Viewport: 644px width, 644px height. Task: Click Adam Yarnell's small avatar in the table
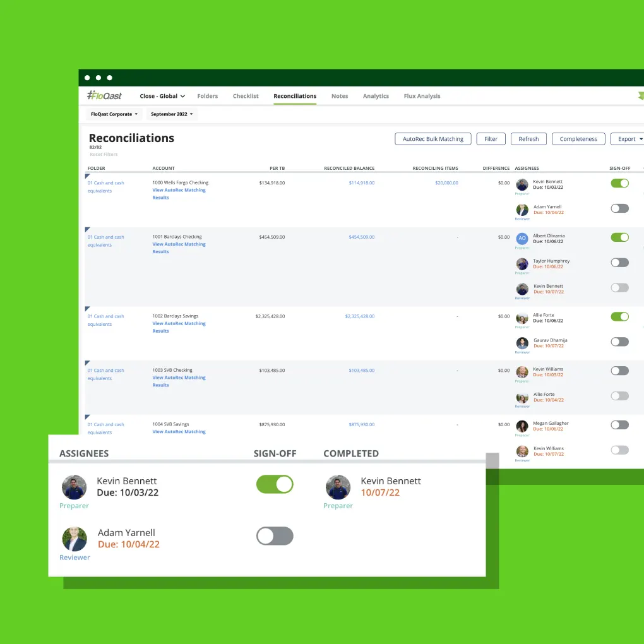[522, 210]
